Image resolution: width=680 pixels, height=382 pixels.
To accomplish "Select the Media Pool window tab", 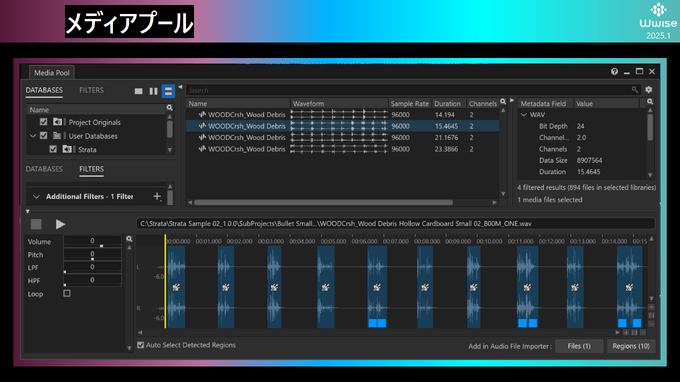I will click(x=52, y=73).
